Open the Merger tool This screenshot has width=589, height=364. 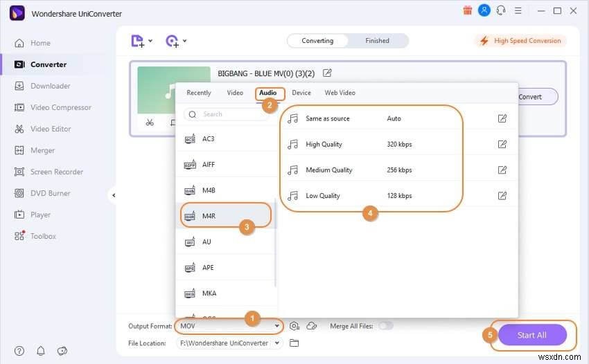pos(35,150)
